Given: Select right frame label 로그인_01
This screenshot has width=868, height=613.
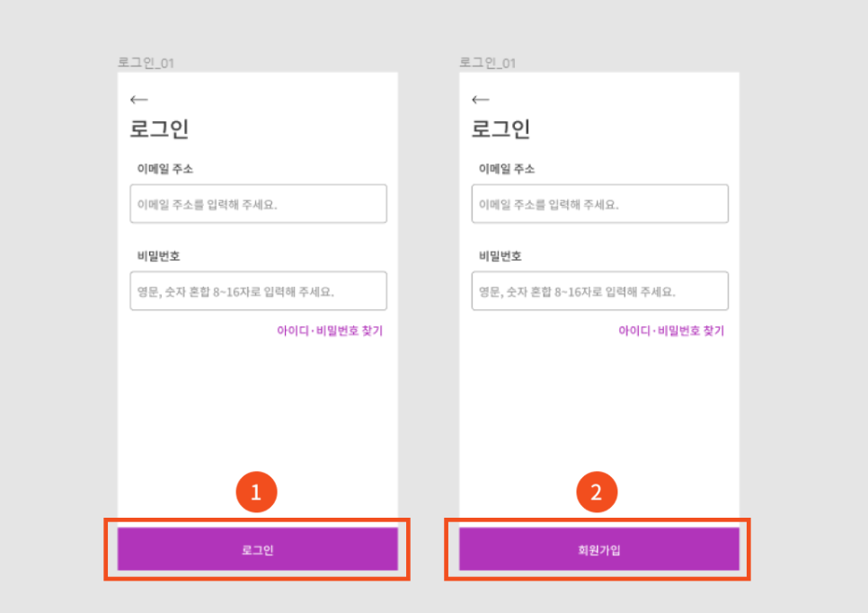Looking at the screenshot, I should click(x=488, y=63).
